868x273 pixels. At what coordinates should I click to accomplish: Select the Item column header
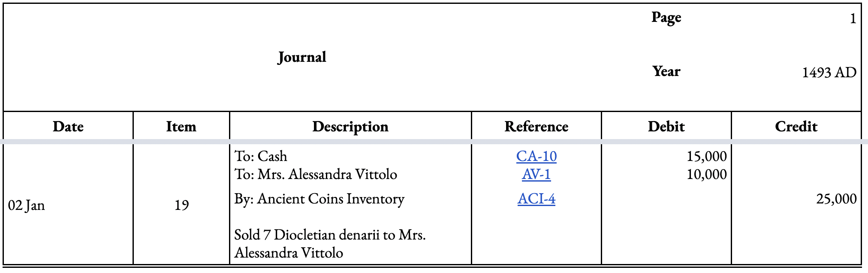181,126
